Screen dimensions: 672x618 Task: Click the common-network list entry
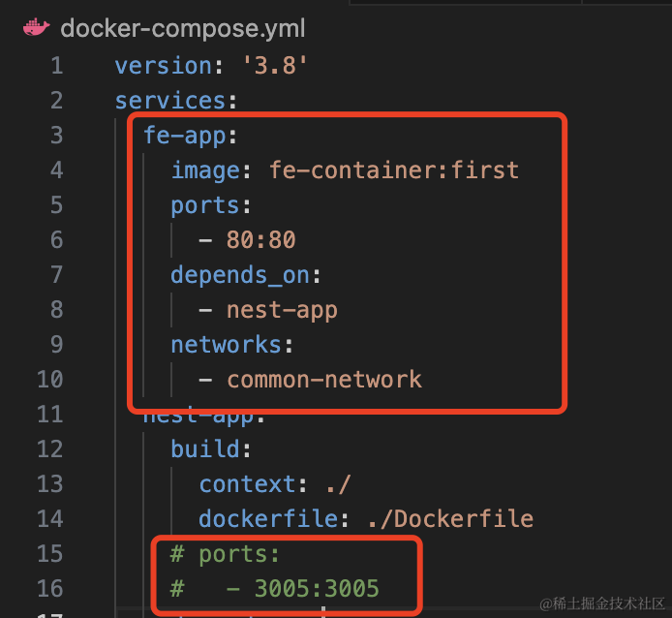(324, 379)
